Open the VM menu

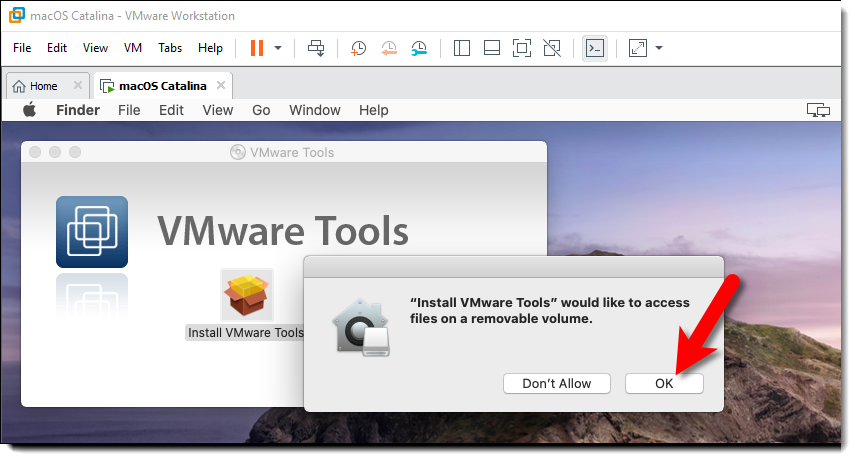point(133,48)
